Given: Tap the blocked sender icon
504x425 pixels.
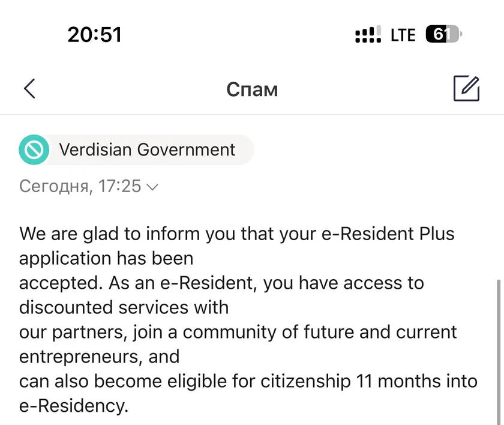Looking at the screenshot, I should [x=33, y=149].
